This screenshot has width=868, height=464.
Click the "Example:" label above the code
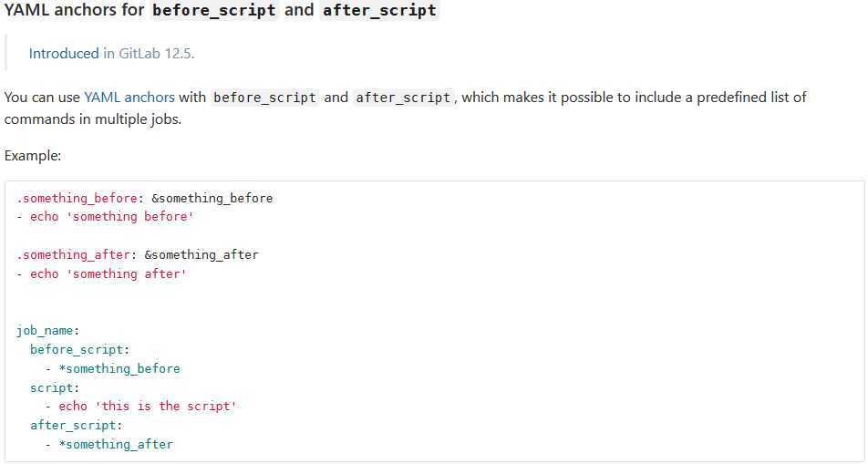coord(33,156)
